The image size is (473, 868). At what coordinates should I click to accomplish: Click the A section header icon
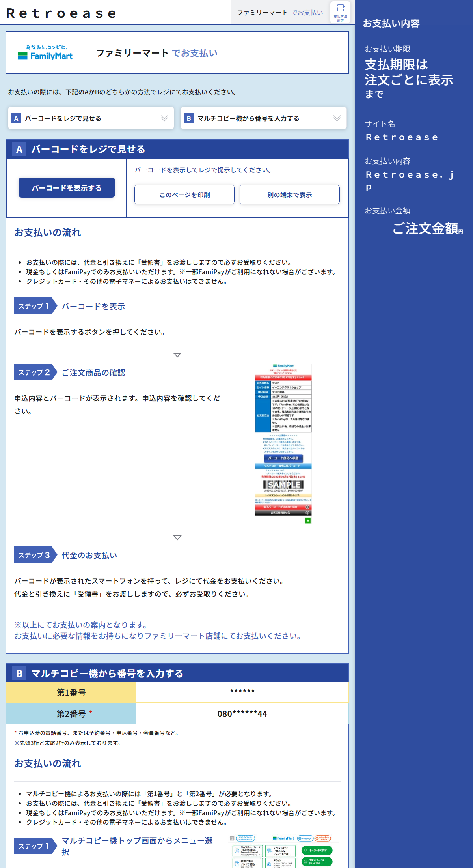pos(19,149)
